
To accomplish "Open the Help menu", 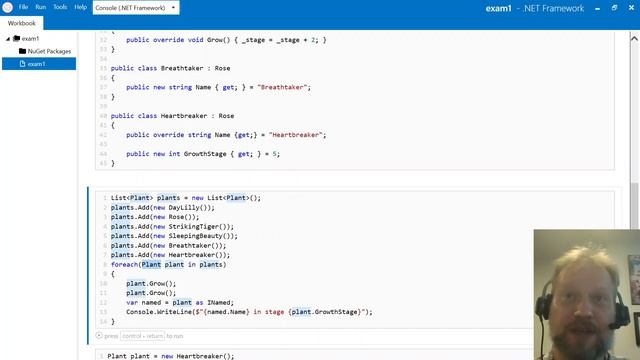I will (80, 7).
